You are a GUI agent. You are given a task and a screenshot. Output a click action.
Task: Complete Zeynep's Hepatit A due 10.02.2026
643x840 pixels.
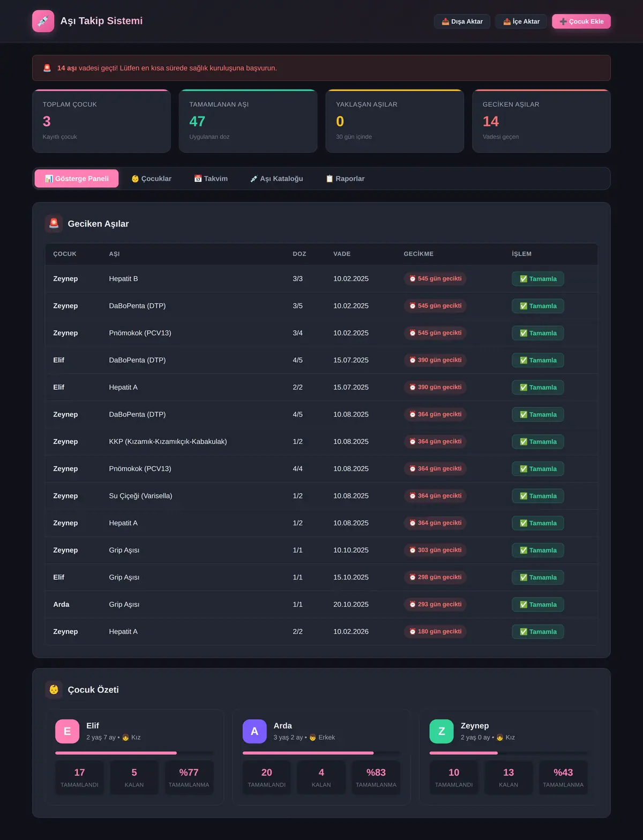pyautogui.click(x=538, y=631)
